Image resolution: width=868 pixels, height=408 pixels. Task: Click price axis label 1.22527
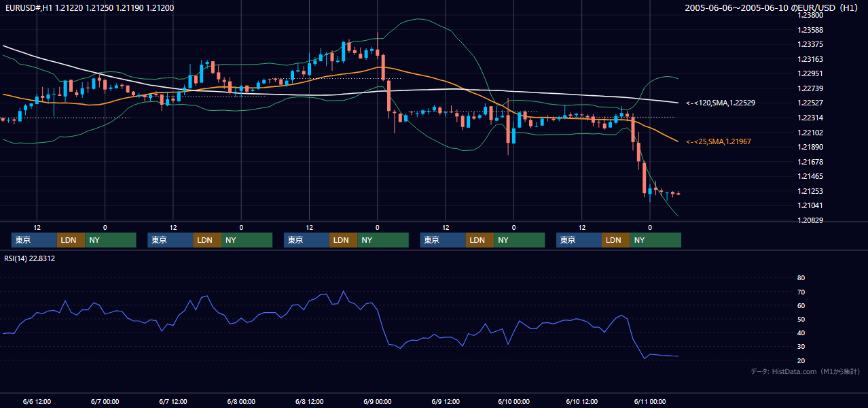pyautogui.click(x=810, y=103)
